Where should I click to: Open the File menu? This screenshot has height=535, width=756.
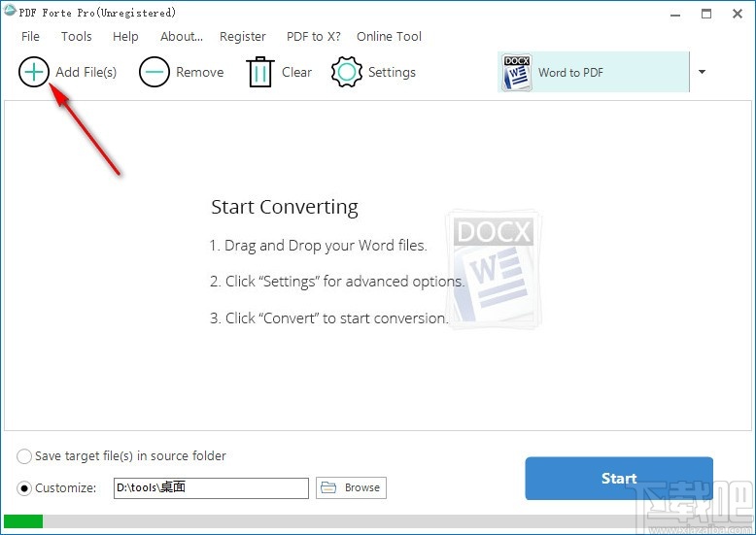tap(30, 37)
